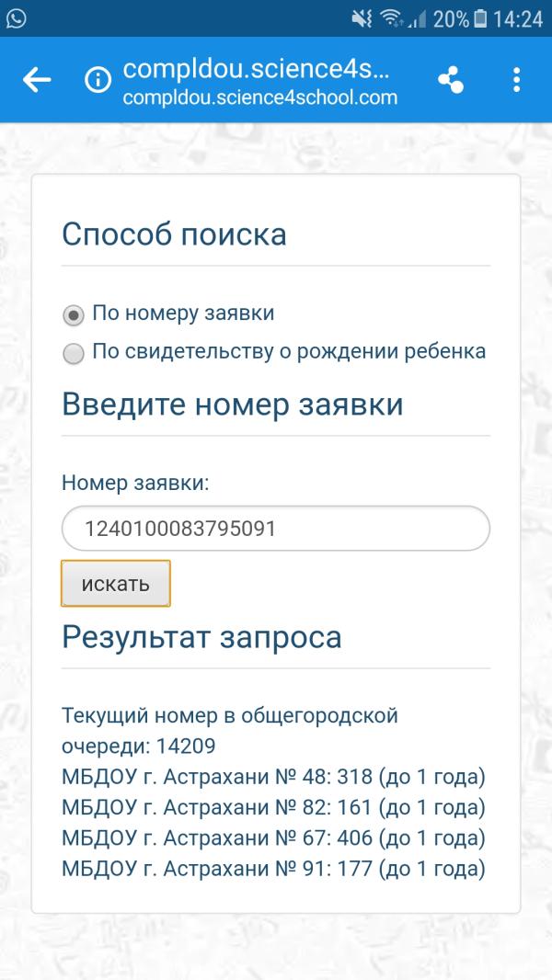Tap the МБДОУ № 91 result line

coord(272,868)
